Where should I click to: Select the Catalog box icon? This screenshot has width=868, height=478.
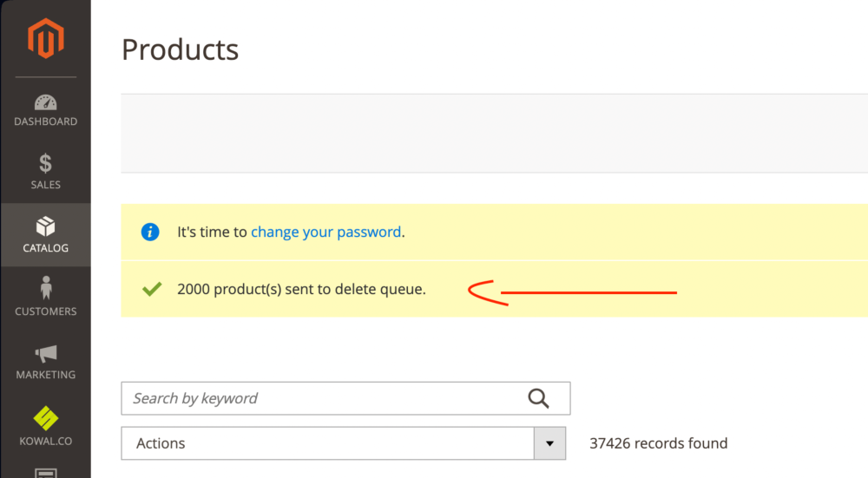tap(45, 226)
